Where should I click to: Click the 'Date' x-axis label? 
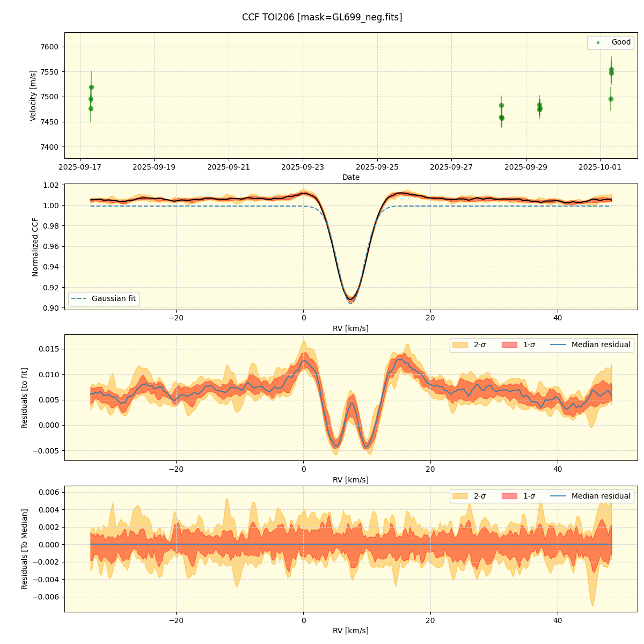(x=351, y=177)
